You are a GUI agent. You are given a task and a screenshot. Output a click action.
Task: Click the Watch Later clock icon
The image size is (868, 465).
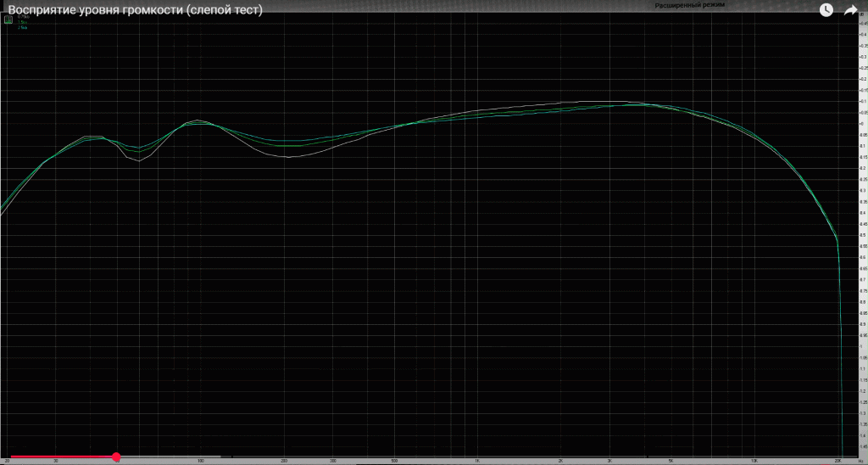tap(826, 10)
